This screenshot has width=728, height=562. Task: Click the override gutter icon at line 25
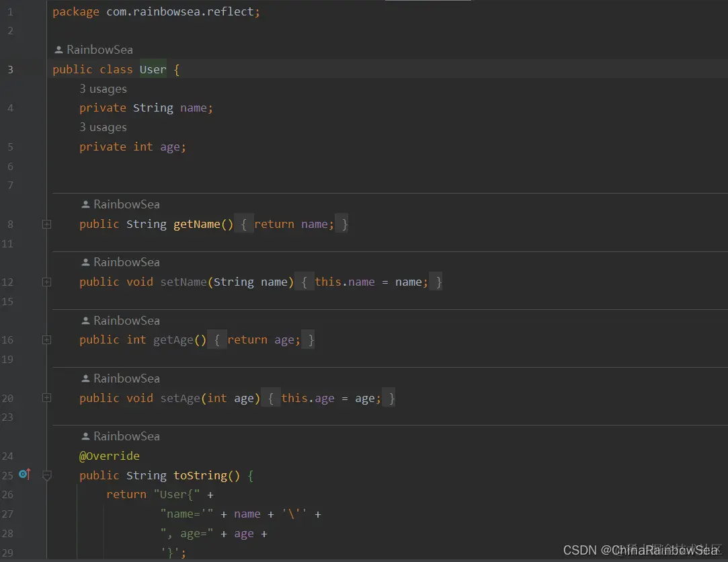click(25, 474)
